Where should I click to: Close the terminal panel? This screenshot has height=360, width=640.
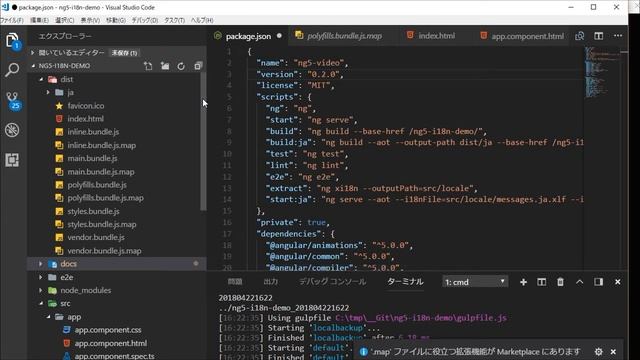click(x=618, y=282)
